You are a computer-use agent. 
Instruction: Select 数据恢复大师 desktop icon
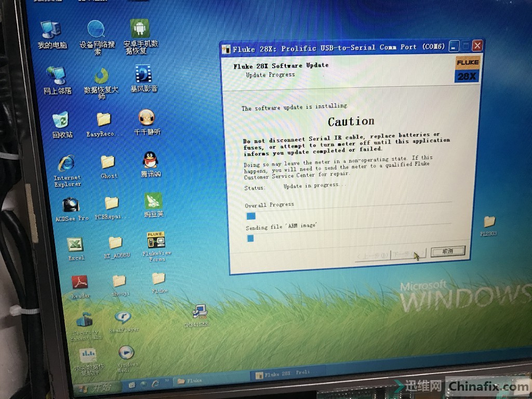tap(101, 83)
